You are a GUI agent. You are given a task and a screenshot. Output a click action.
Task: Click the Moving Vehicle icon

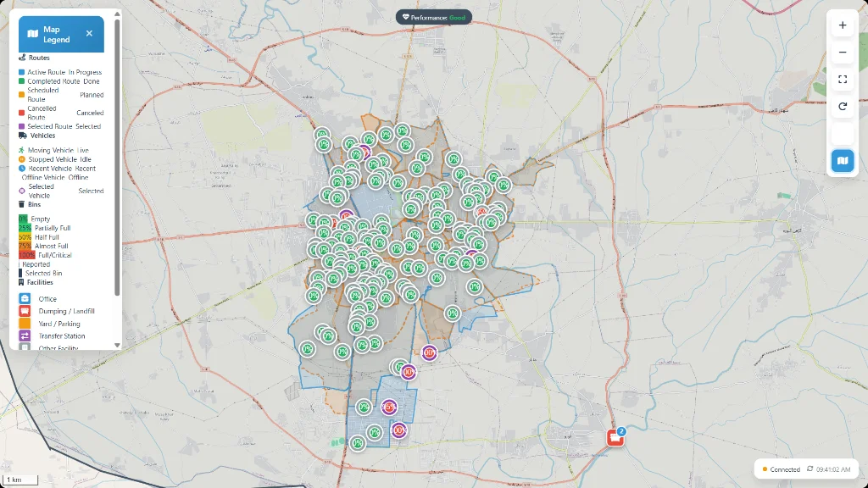click(x=21, y=150)
